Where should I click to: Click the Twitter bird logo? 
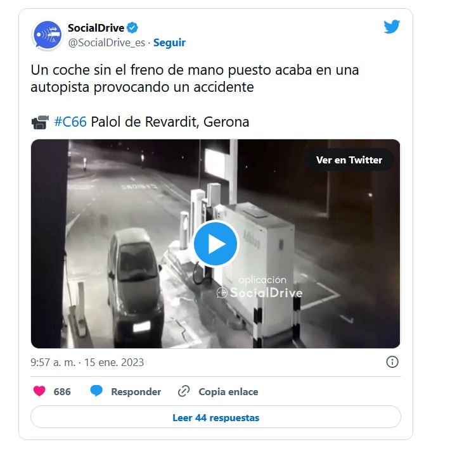tap(392, 27)
